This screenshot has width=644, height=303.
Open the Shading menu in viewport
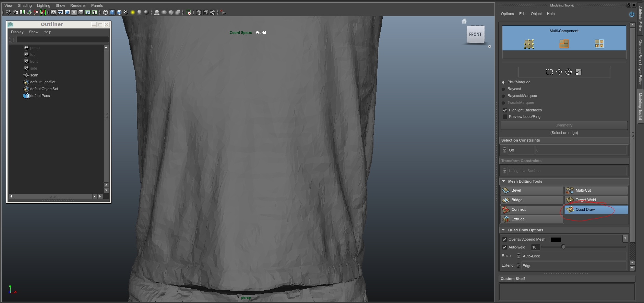(x=25, y=5)
